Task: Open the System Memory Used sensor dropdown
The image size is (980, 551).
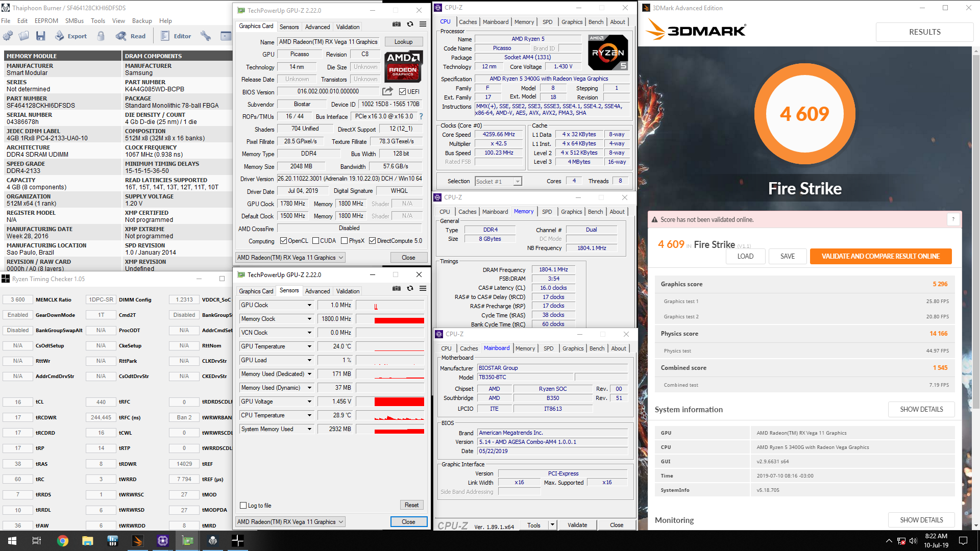Action: click(309, 429)
